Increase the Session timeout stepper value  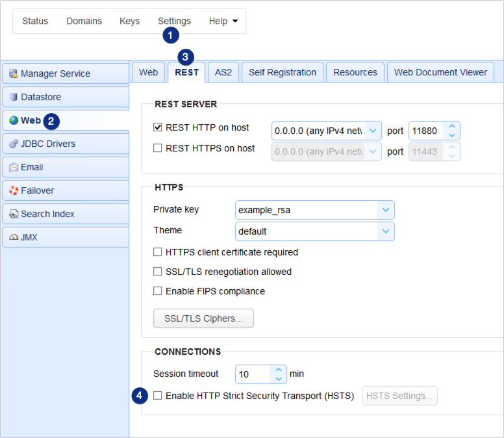tap(279, 369)
